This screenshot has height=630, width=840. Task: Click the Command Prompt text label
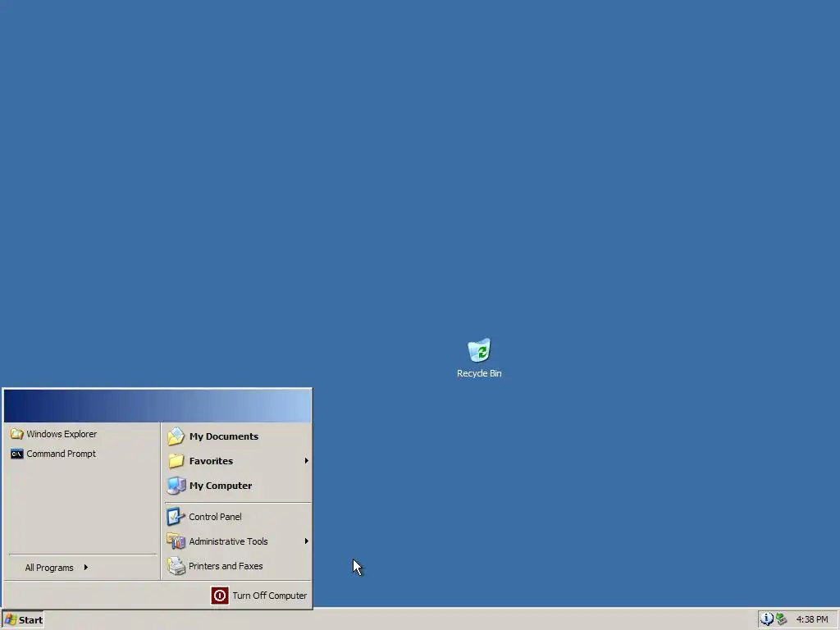point(61,454)
